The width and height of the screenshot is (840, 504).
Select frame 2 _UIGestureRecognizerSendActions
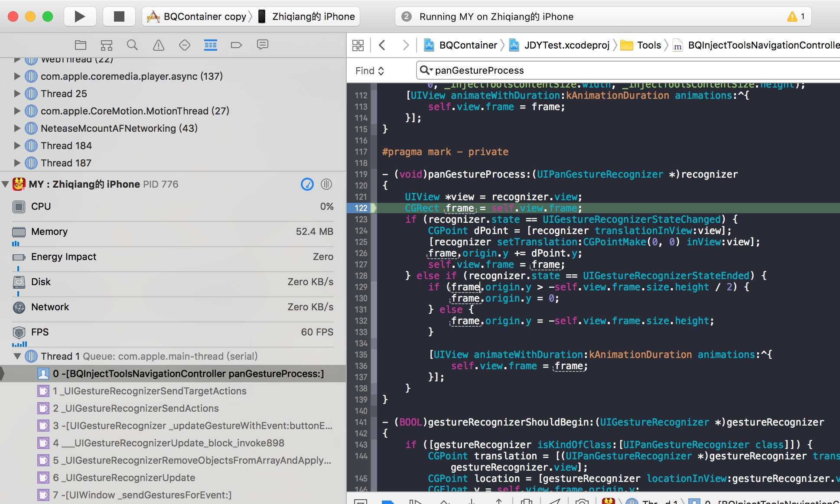pyautogui.click(x=173, y=408)
